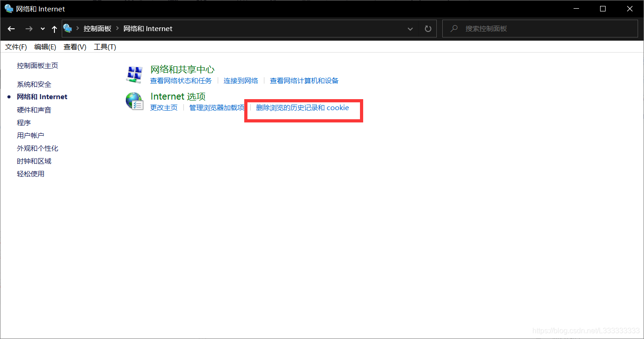Open the 文件(F) menu
644x339 pixels.
[x=16, y=47]
